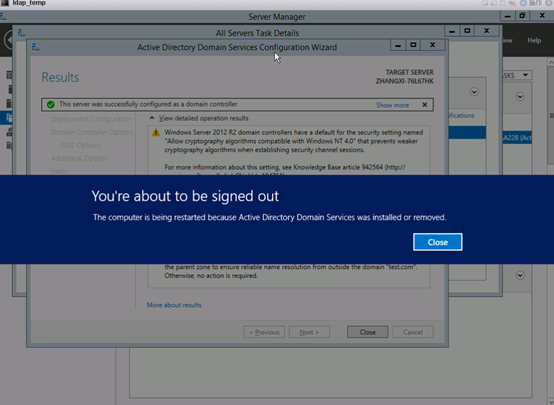This screenshot has height=405, width=554.
Task: Open the More about results link
Action: point(174,305)
